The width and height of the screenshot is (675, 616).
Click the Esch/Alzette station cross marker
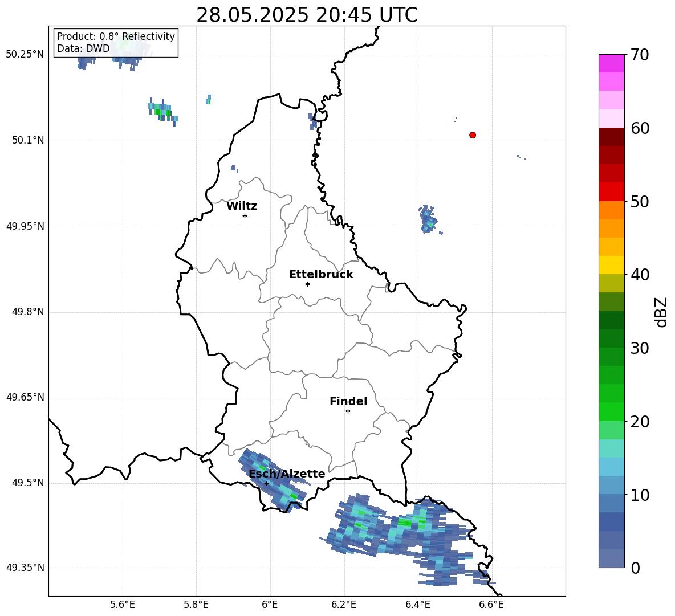click(x=266, y=483)
